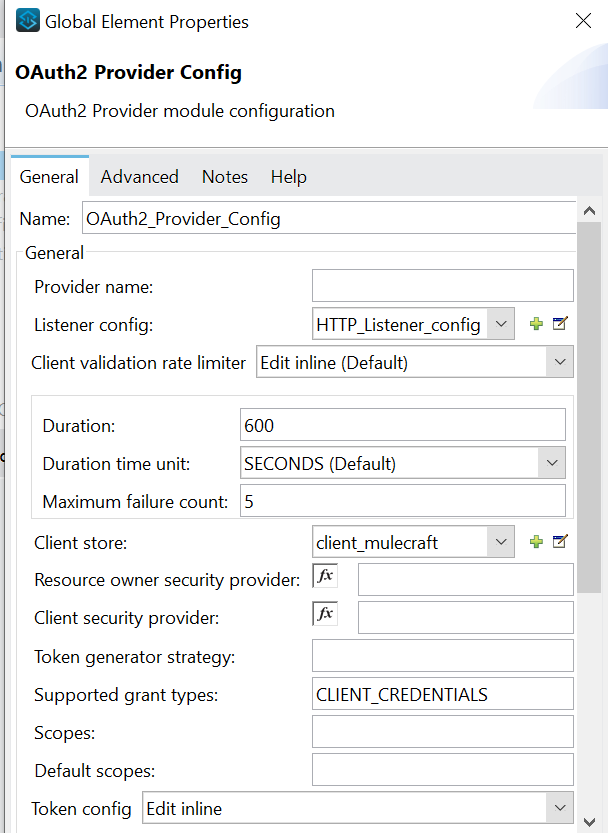Click the Duration input field

(402, 425)
